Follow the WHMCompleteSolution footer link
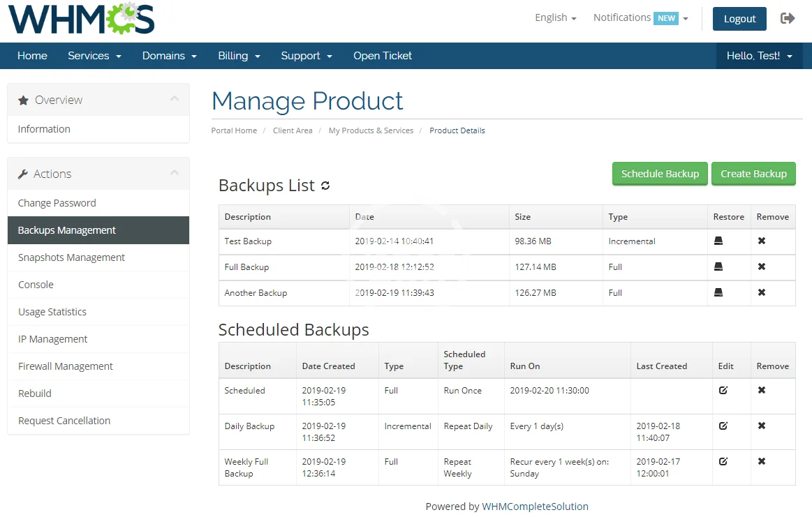The height and width of the screenshot is (517, 812). (x=535, y=507)
